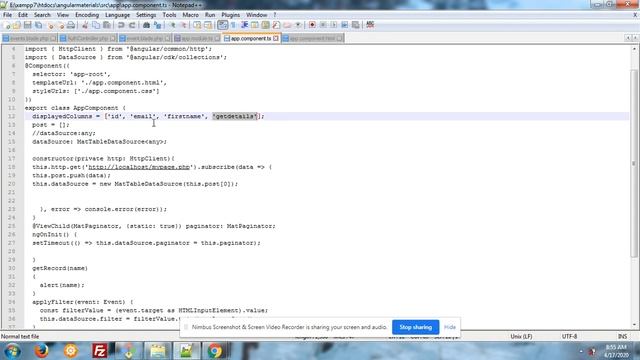Click the Open file toolbar icon
The height and width of the screenshot is (360, 640).
point(17,25)
